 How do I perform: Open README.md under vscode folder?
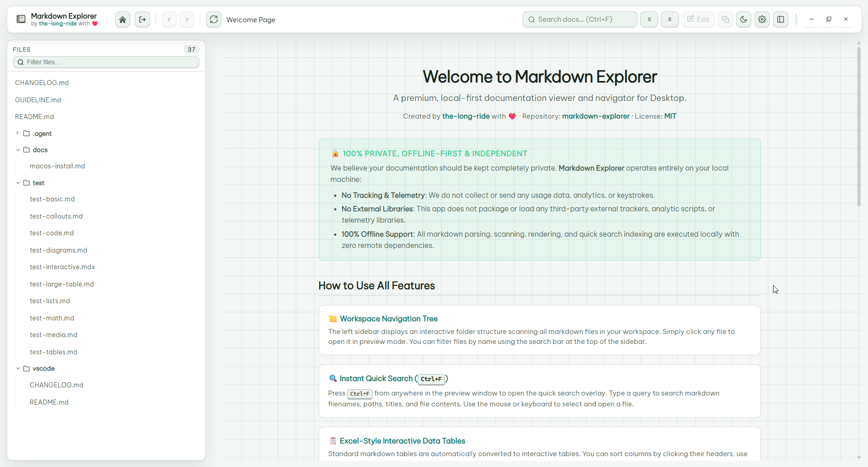pos(49,402)
